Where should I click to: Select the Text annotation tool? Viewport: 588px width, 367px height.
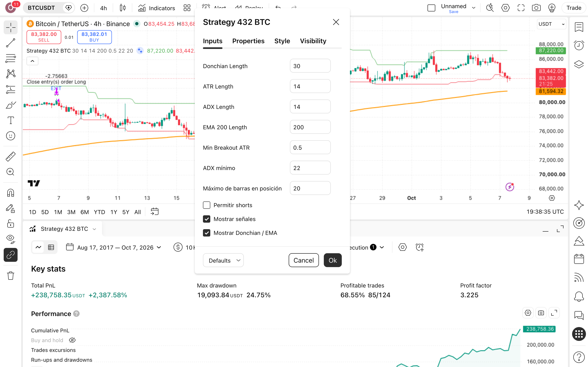(11, 120)
